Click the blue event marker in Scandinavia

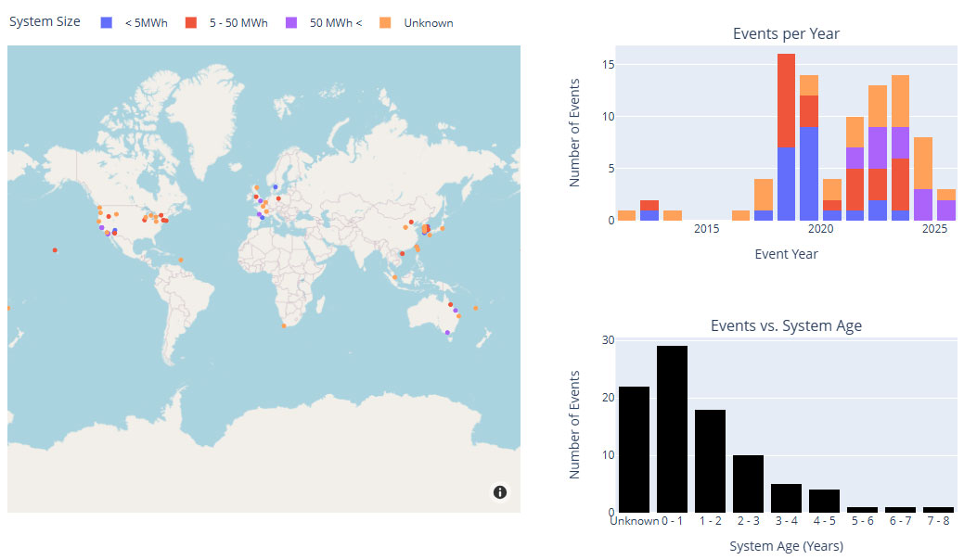tap(276, 187)
